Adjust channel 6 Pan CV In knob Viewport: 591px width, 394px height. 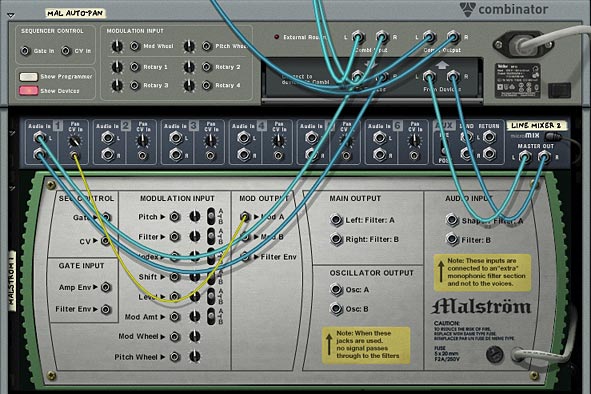click(414, 141)
